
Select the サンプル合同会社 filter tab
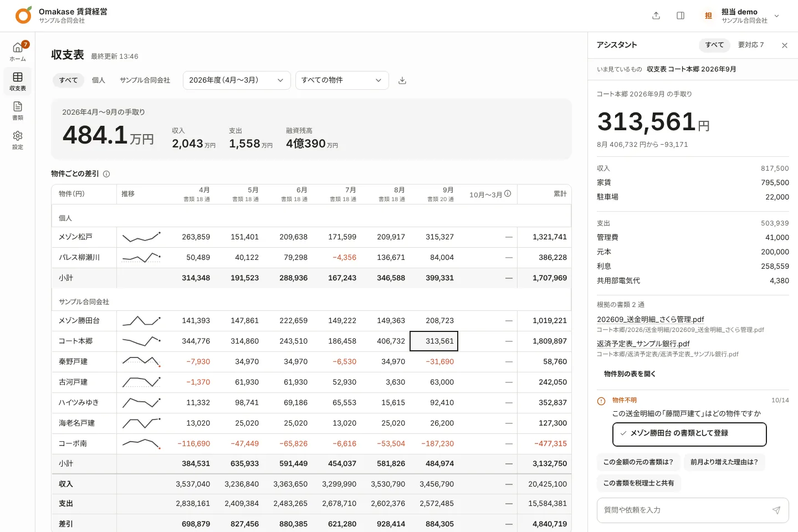click(x=145, y=80)
